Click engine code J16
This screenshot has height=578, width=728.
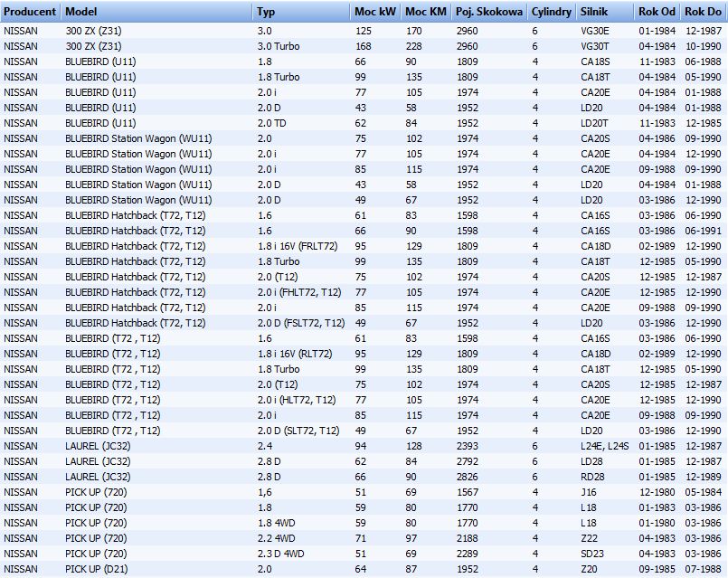pyautogui.click(x=588, y=492)
